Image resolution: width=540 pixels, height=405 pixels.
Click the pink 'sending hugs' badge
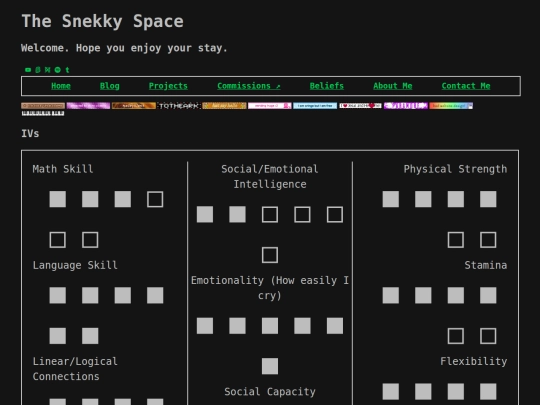[269, 106]
